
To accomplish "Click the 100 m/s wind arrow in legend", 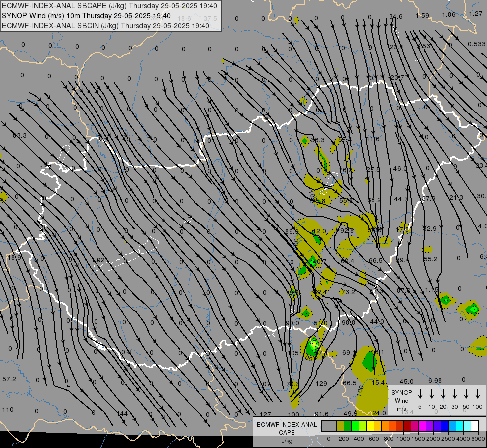I will click(478, 394).
